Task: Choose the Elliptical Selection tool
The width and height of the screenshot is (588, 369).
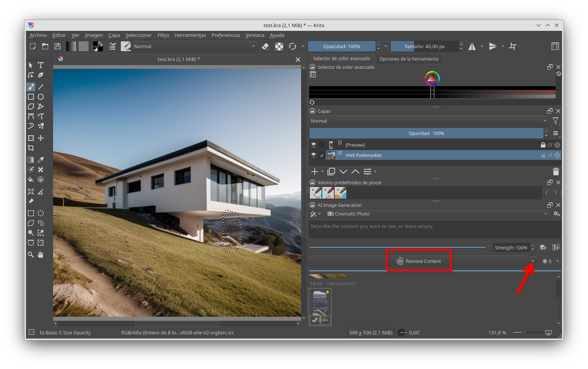Action: coord(41,213)
